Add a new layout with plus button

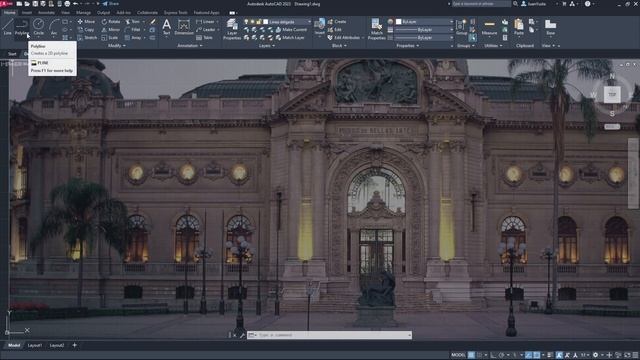[x=74, y=345]
